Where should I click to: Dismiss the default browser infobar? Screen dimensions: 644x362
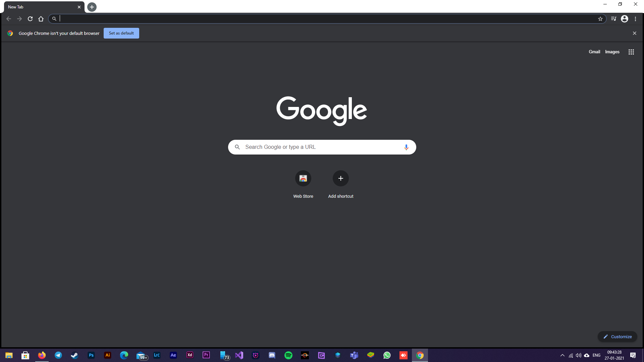634,33
